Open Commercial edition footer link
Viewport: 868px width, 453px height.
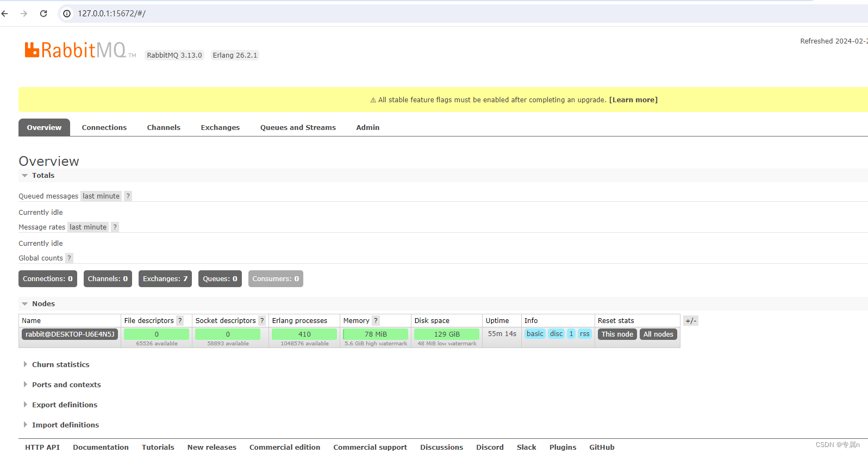(285, 448)
